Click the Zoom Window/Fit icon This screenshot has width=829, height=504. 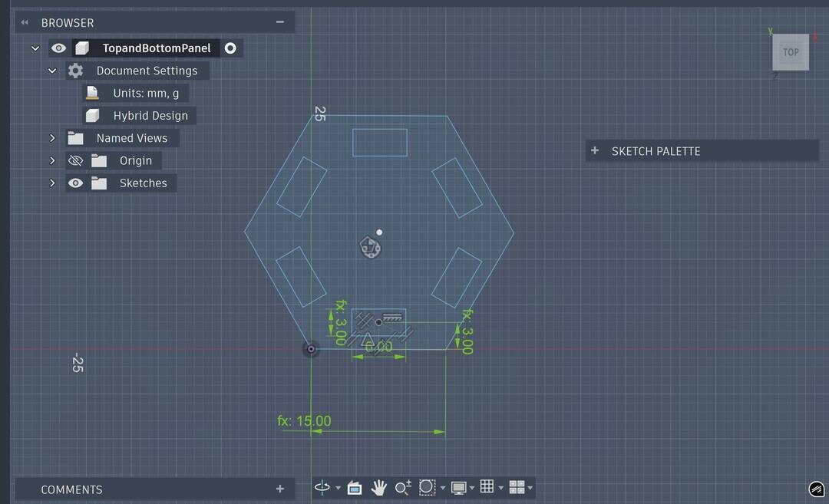point(427,487)
